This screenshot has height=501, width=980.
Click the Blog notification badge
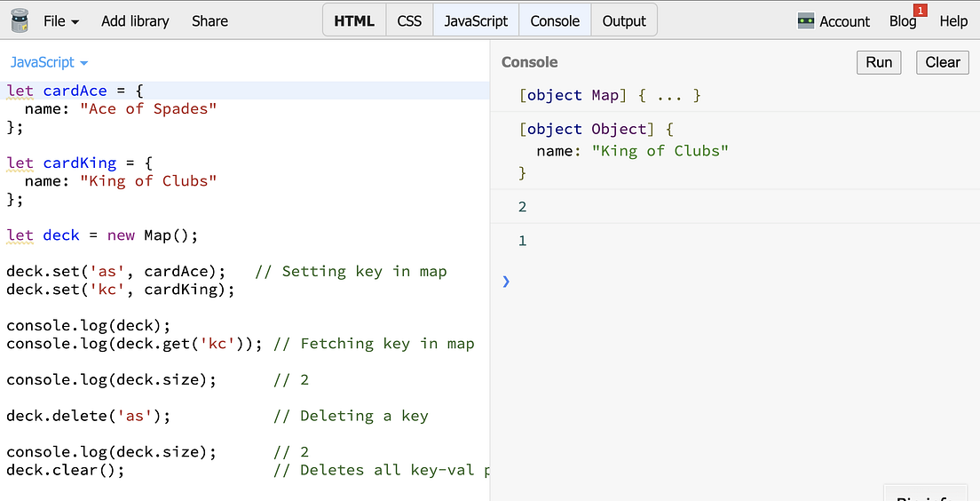pos(920,10)
